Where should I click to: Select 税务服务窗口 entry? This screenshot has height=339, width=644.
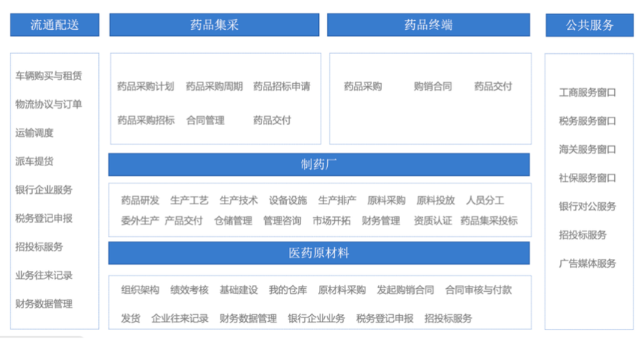(587, 121)
